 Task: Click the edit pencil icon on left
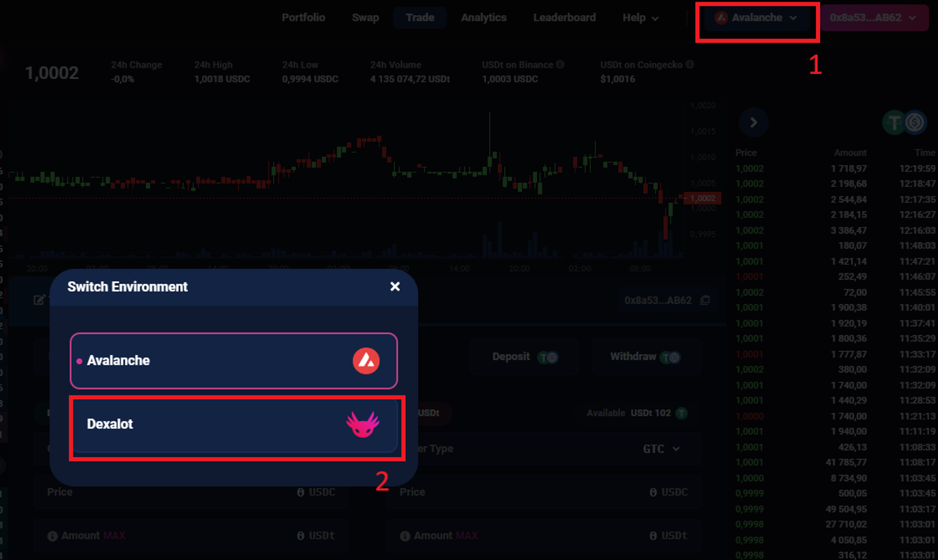(x=39, y=300)
